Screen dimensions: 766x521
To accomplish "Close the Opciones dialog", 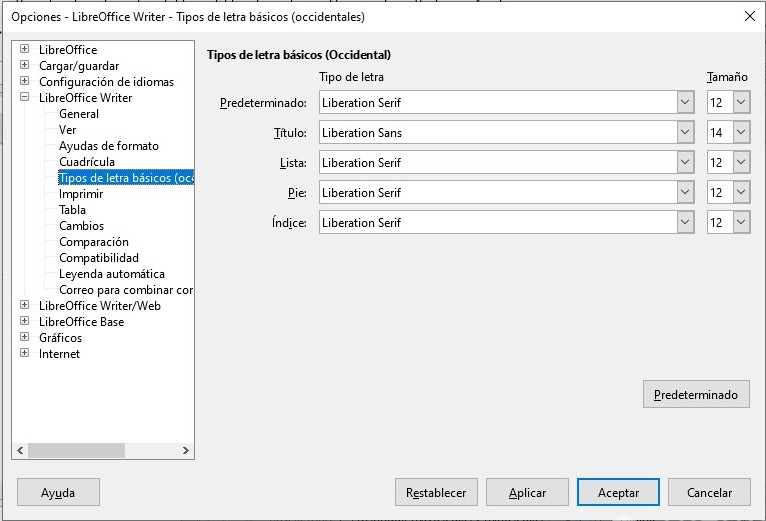I will 749,16.
